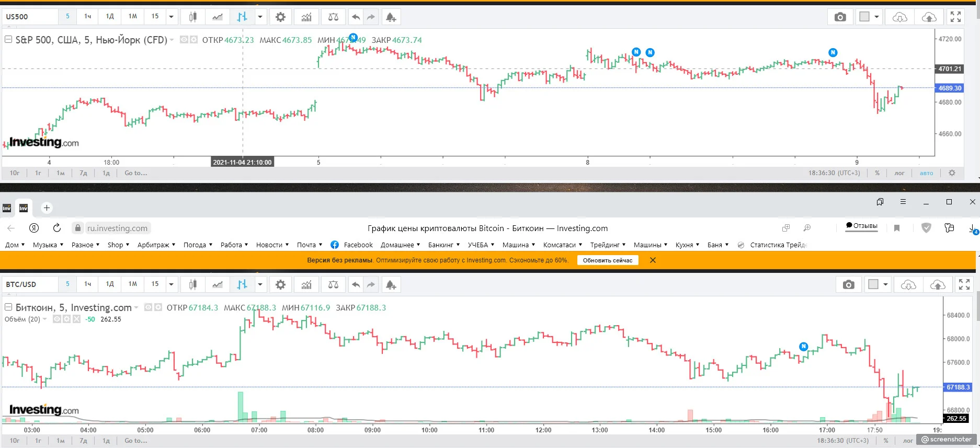Screen dimensions: 980x448
Task: Open the US500 chart candlestick style selector
Action: pyautogui.click(x=192, y=17)
